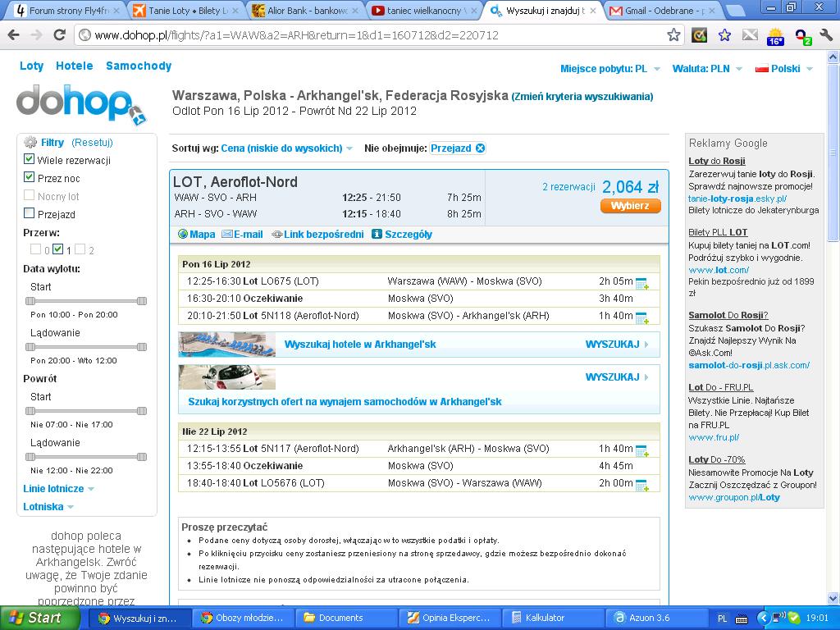
Task: Click the Polish flag language icon
Action: 761,69
